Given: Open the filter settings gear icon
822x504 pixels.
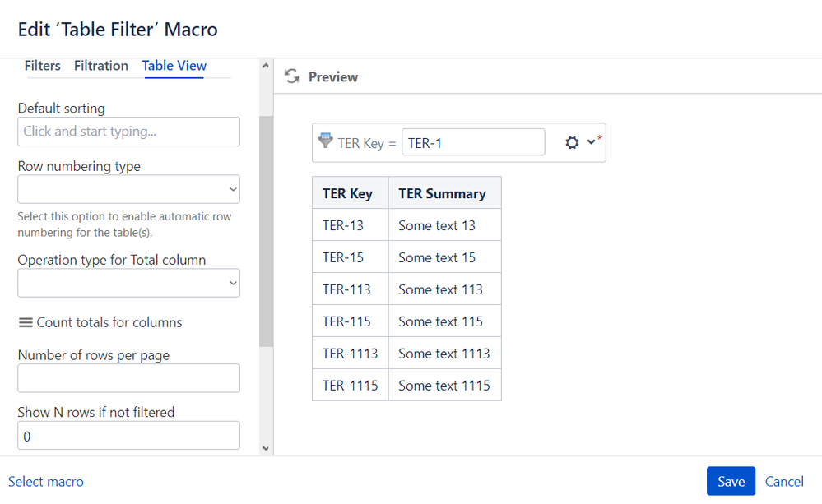Looking at the screenshot, I should click(x=572, y=142).
